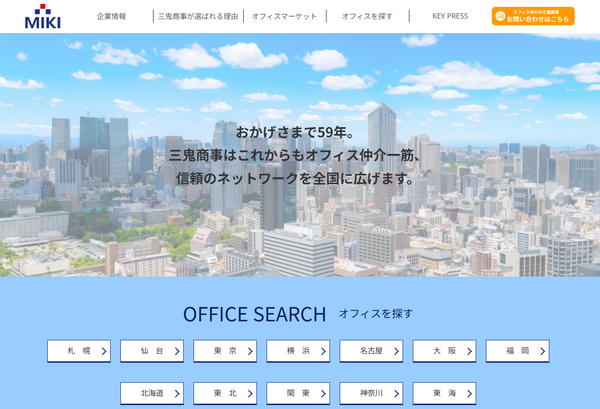600x409 pixels.
Task: Click hero text おかげさまで59年。
Action: coord(297,132)
